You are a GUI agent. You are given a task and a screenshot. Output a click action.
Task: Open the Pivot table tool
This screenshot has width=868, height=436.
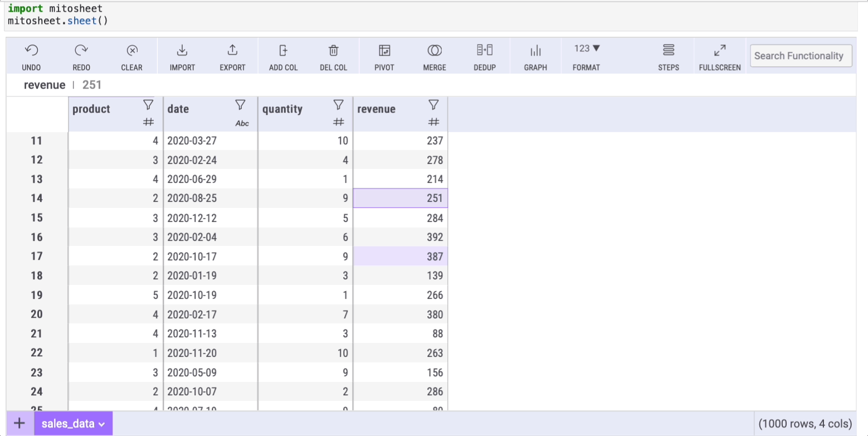[384, 51]
